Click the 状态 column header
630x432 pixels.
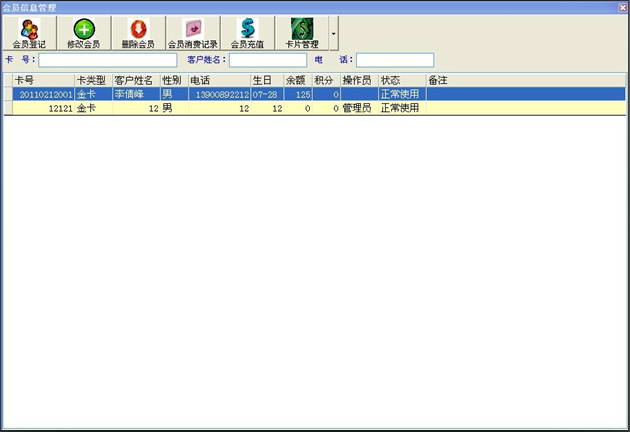tap(402, 80)
